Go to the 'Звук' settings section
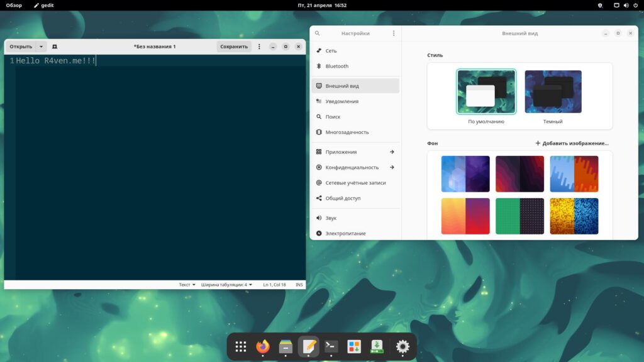The height and width of the screenshot is (362, 644). (331, 218)
